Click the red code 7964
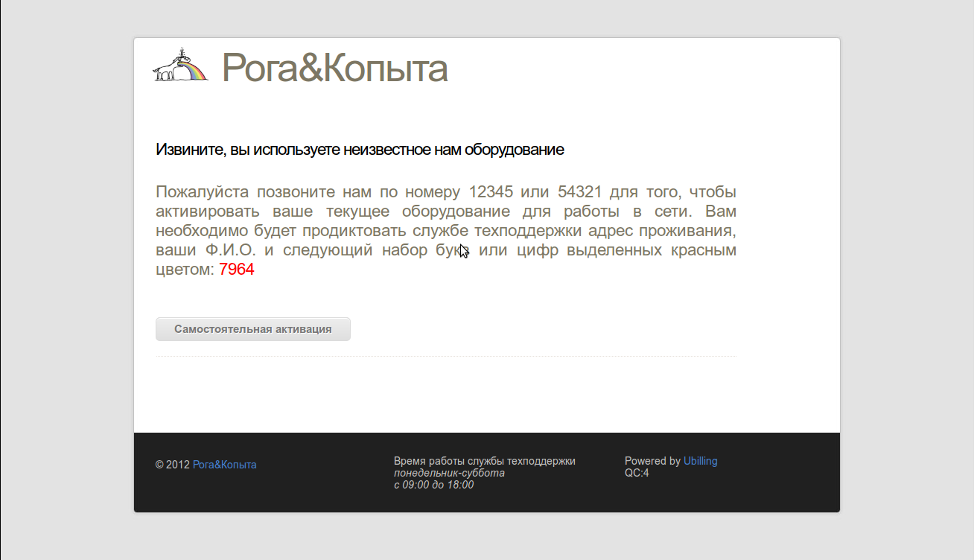The height and width of the screenshot is (560, 974). 236,270
